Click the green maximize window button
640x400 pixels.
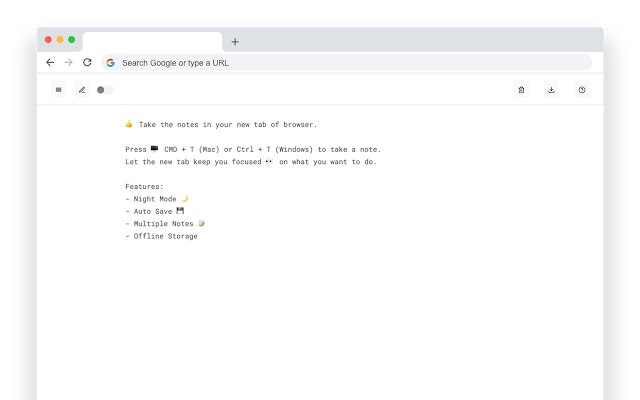71,40
